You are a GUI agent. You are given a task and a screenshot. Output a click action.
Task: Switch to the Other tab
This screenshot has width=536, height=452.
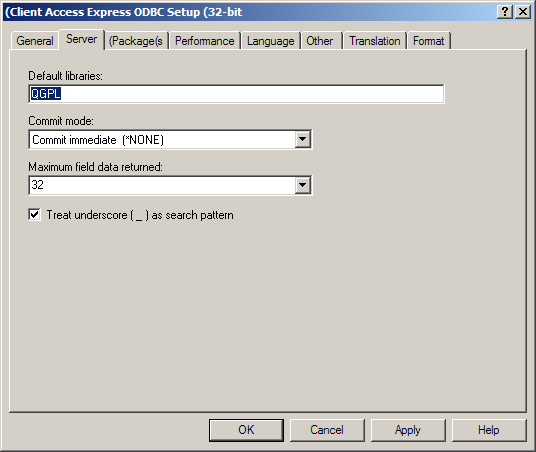coord(321,41)
